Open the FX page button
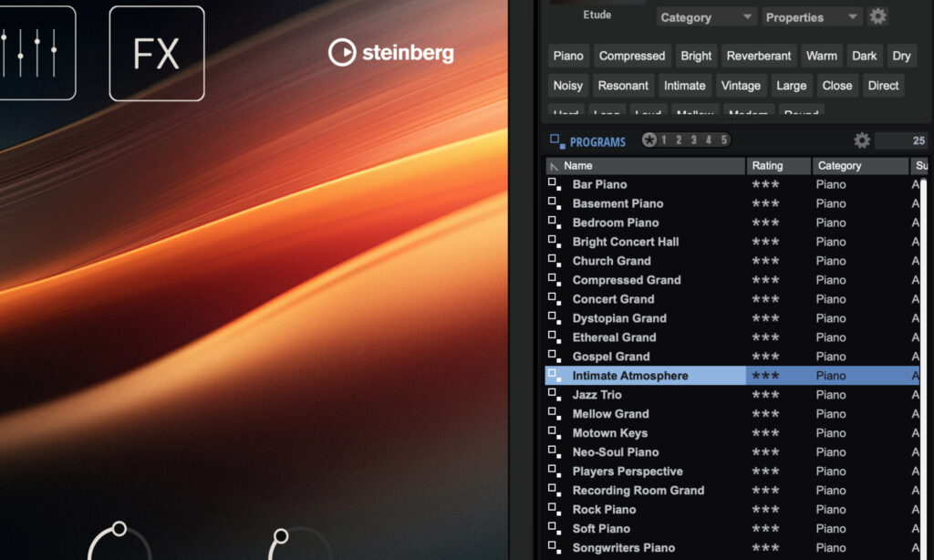Viewport: 934px width, 560px height. click(x=157, y=53)
